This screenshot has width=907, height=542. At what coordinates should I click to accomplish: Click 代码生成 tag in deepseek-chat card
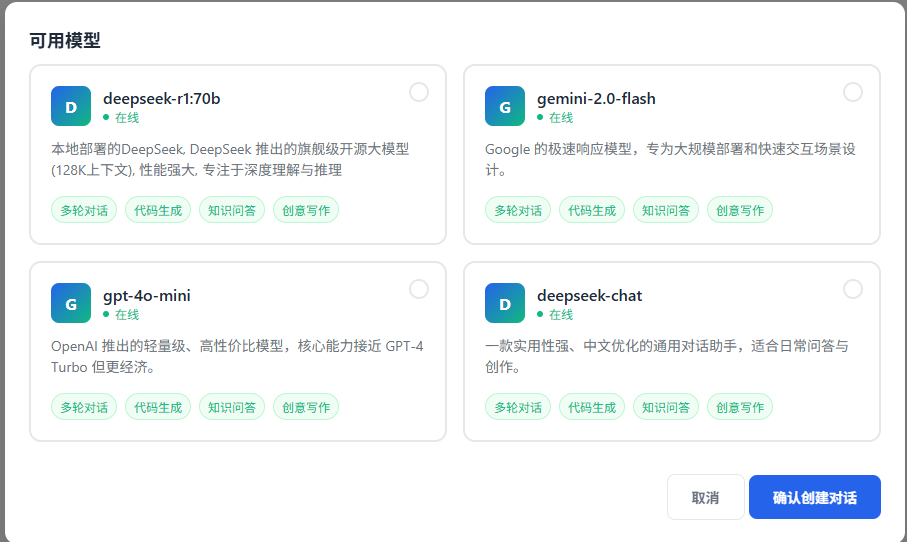pyautogui.click(x=592, y=407)
